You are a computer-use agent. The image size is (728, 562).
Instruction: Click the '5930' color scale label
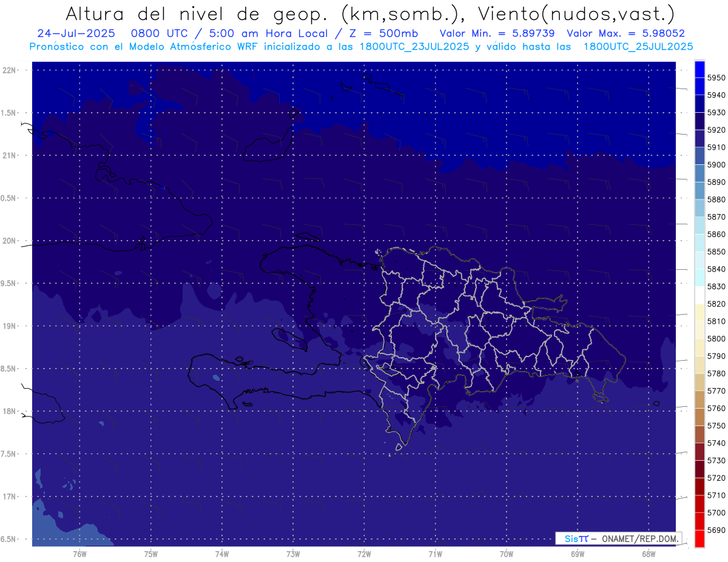(x=716, y=112)
